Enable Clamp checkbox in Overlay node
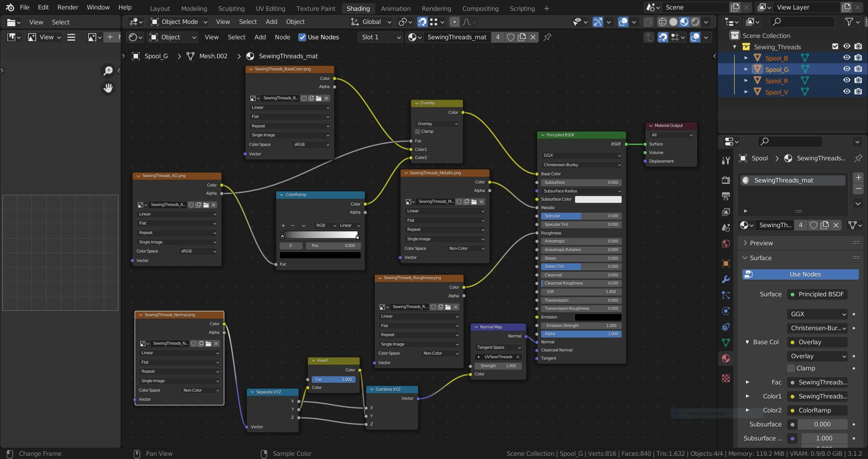Image resolution: width=868 pixels, height=459 pixels. click(418, 131)
